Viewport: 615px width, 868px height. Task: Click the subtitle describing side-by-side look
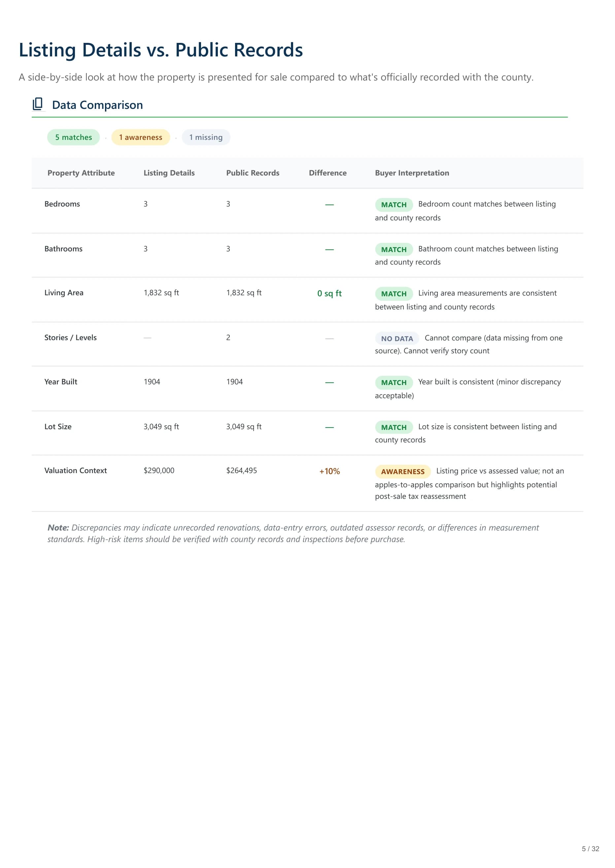coord(276,77)
